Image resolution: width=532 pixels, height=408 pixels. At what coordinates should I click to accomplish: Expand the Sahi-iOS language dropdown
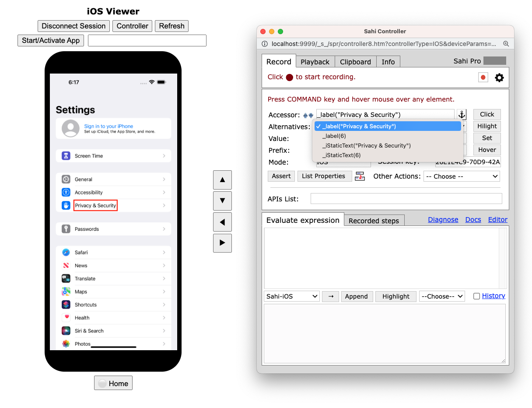[x=292, y=296]
